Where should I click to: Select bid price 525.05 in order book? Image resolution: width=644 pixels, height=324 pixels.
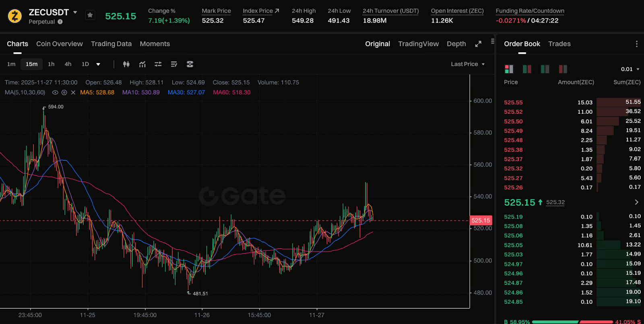click(x=513, y=245)
